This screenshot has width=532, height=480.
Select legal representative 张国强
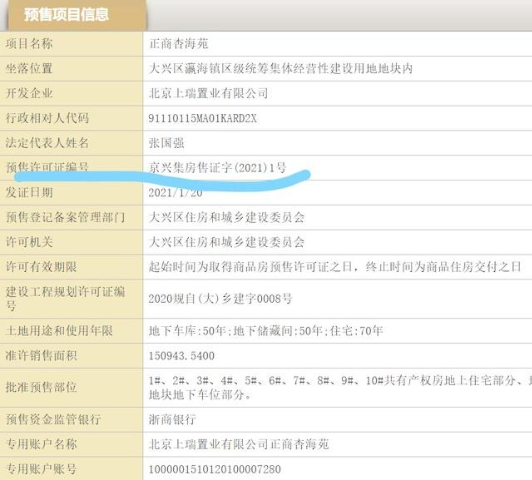pos(166,143)
